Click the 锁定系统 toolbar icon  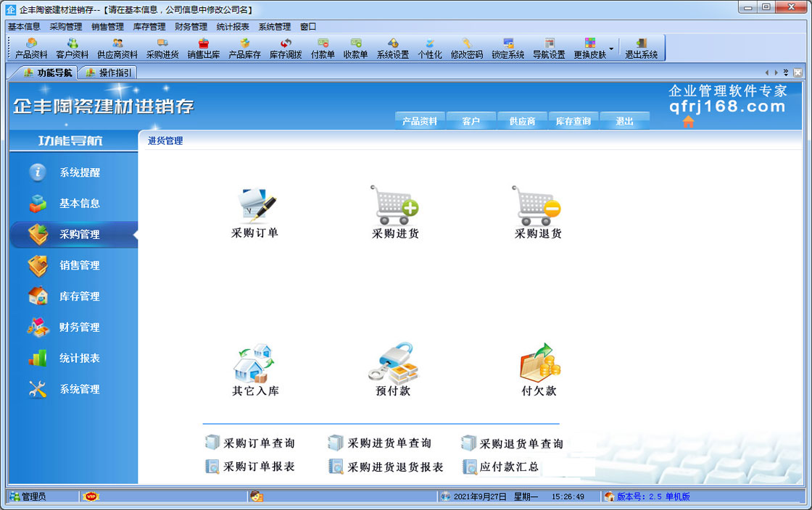pyautogui.click(x=507, y=49)
